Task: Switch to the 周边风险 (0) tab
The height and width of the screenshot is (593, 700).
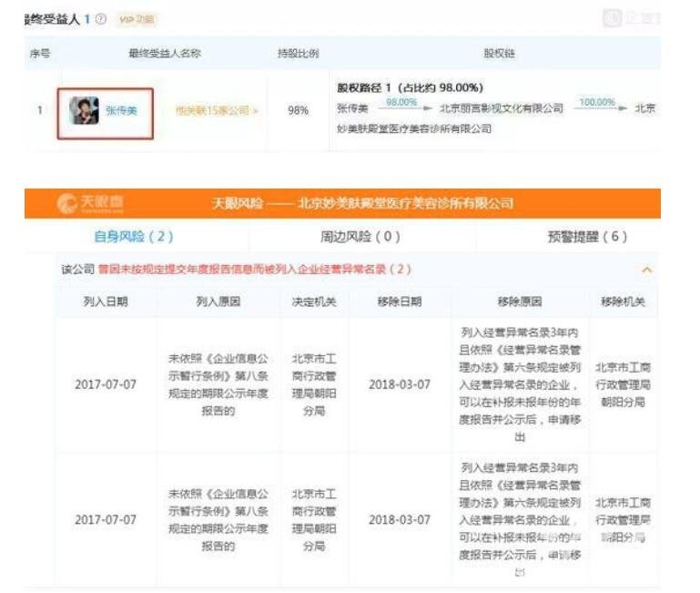Action: coord(360,237)
